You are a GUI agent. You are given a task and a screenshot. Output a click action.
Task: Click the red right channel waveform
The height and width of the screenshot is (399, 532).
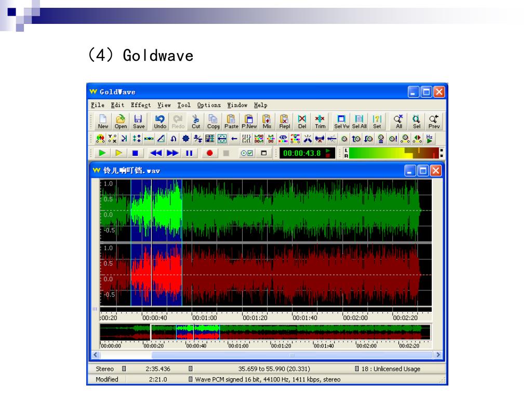265,275
